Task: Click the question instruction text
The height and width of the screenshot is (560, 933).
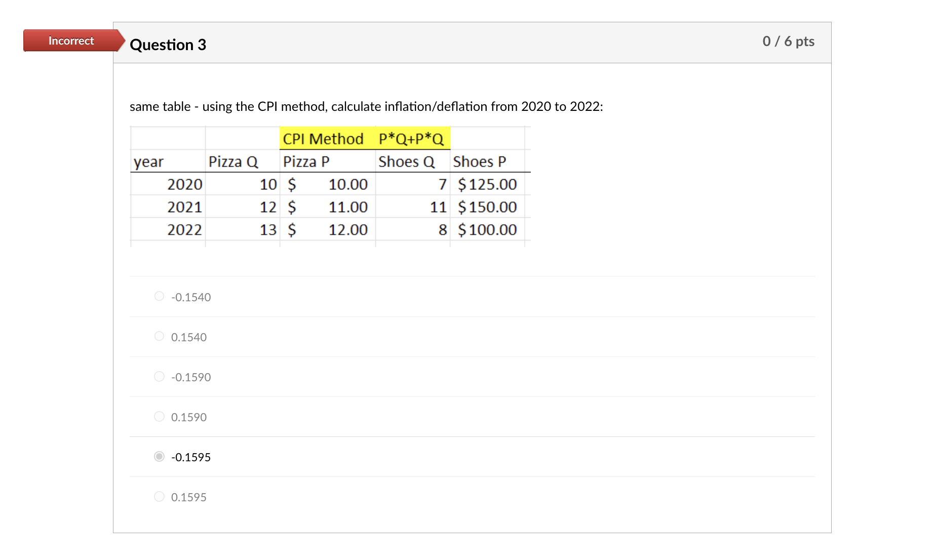Action: point(366,106)
